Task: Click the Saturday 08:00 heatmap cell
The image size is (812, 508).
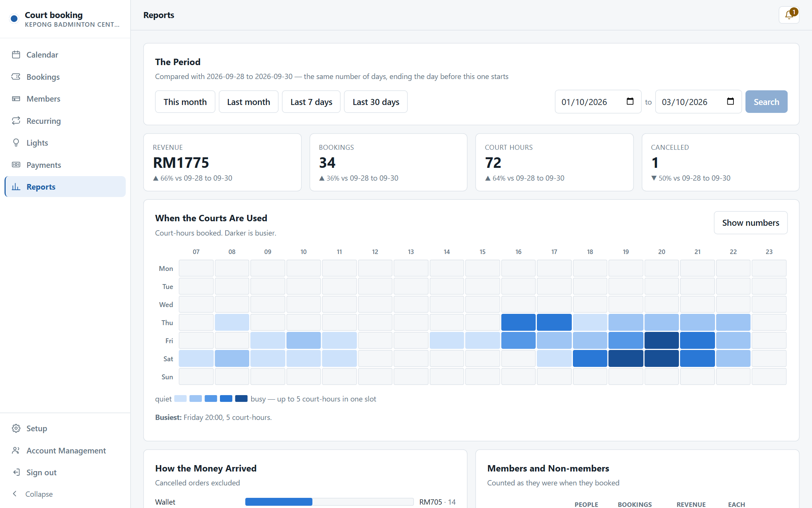Action: tap(232, 359)
